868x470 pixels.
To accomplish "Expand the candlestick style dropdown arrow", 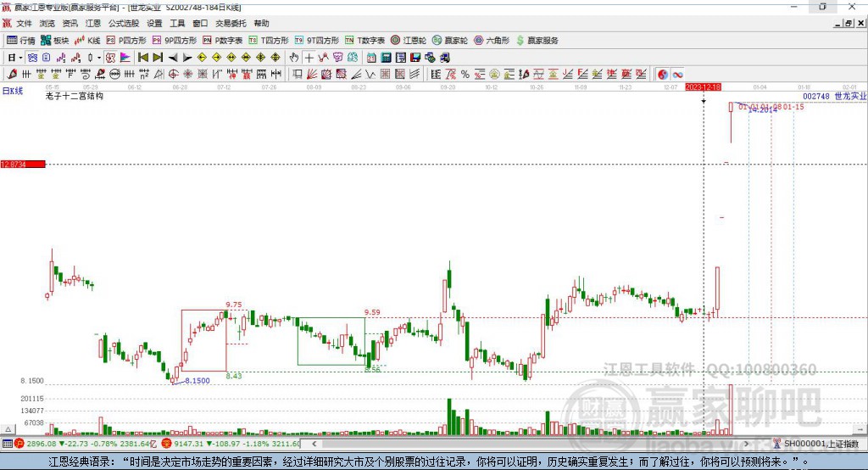I will 99,58.
